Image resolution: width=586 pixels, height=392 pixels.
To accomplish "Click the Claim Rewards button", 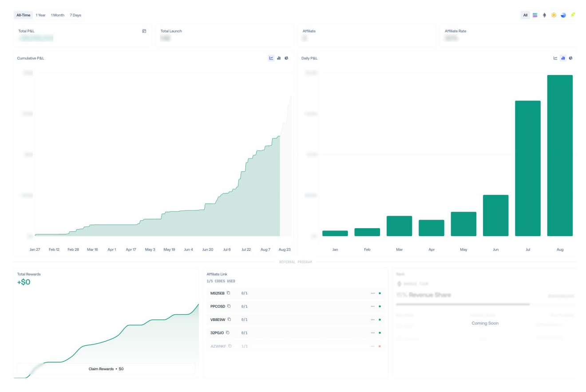I will coord(106,369).
